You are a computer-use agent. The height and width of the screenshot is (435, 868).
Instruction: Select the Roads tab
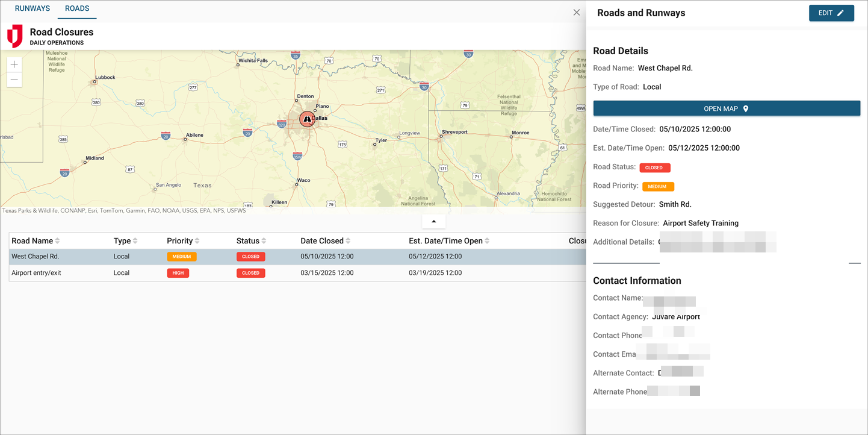pos(77,9)
